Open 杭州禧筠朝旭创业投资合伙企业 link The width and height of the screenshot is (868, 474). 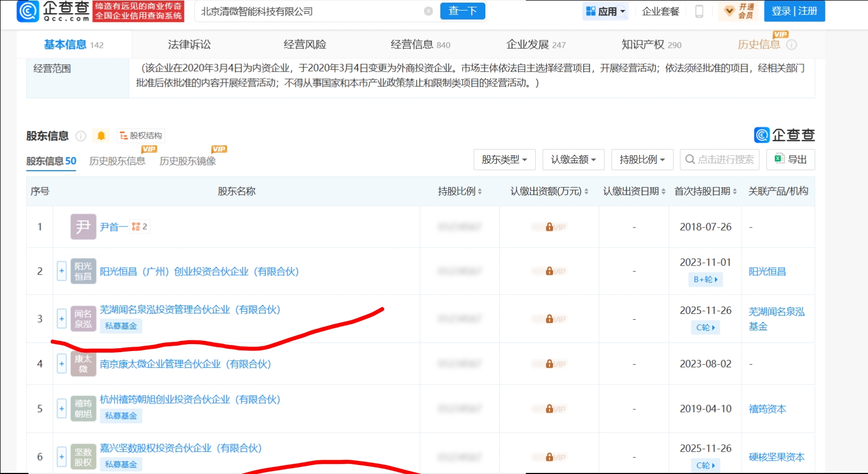click(x=190, y=400)
